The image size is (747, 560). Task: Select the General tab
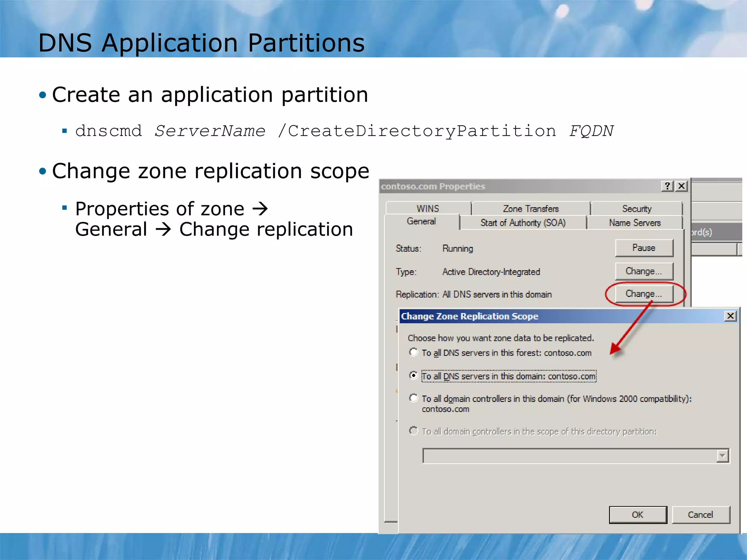[421, 221]
